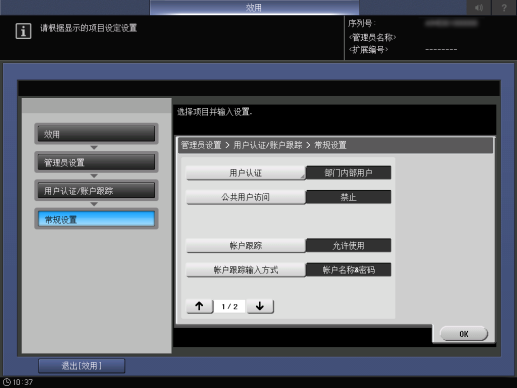Screen dimensions: 517x388
Task: Select the 效用 tab at top
Action: click(x=254, y=7)
